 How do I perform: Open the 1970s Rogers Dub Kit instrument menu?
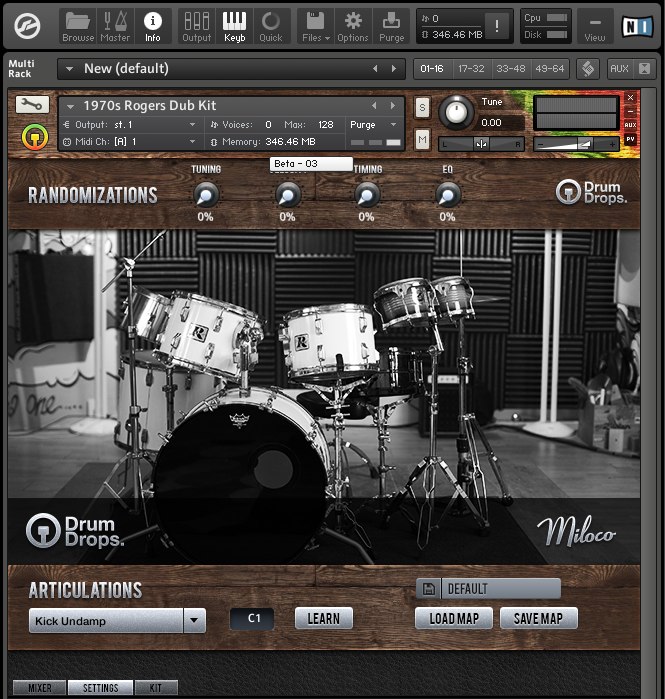70,107
